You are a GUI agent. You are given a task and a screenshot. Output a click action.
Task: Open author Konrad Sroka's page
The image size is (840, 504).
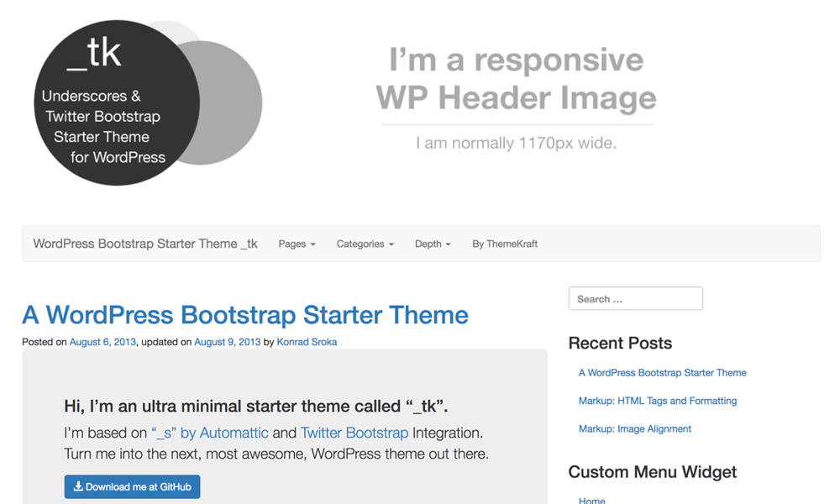307,342
